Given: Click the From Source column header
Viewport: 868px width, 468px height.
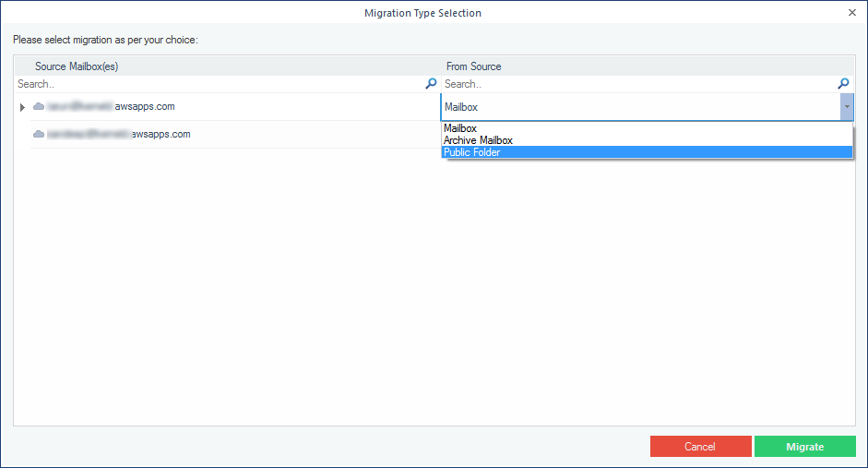Looking at the screenshot, I should [x=473, y=66].
